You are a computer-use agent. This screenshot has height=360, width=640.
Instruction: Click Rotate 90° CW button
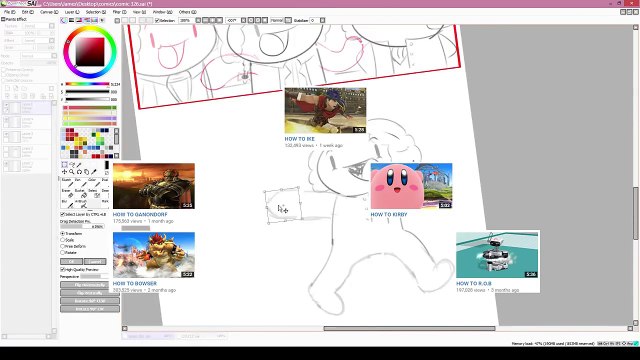pos(90,309)
